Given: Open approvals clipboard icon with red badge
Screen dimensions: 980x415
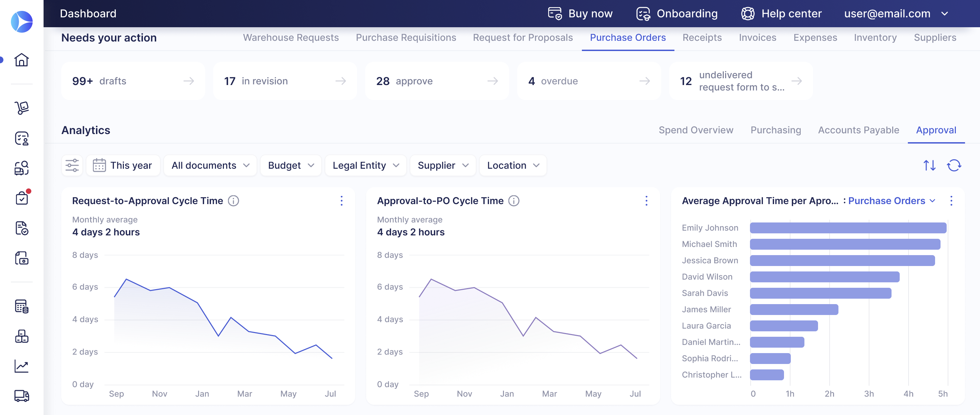Looking at the screenshot, I should 22,198.
